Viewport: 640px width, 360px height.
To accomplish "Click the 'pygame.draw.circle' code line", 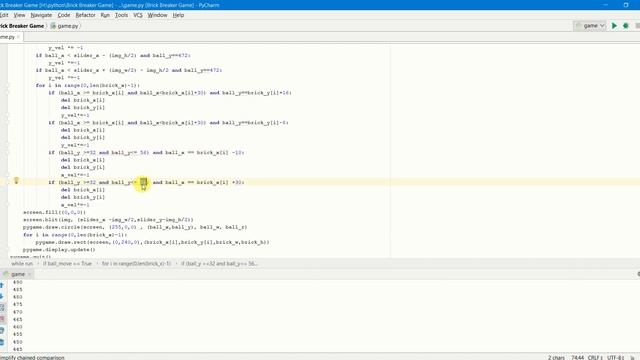I will coord(135,227).
